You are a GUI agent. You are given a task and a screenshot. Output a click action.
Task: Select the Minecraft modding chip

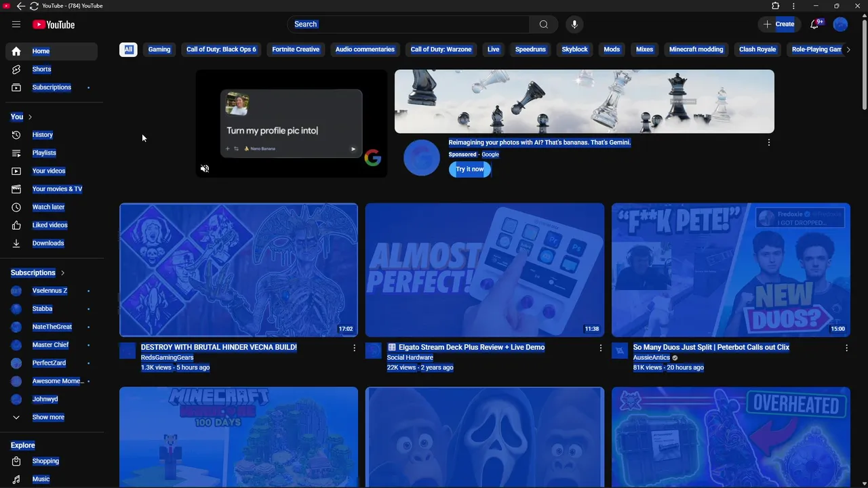pyautogui.click(x=696, y=49)
